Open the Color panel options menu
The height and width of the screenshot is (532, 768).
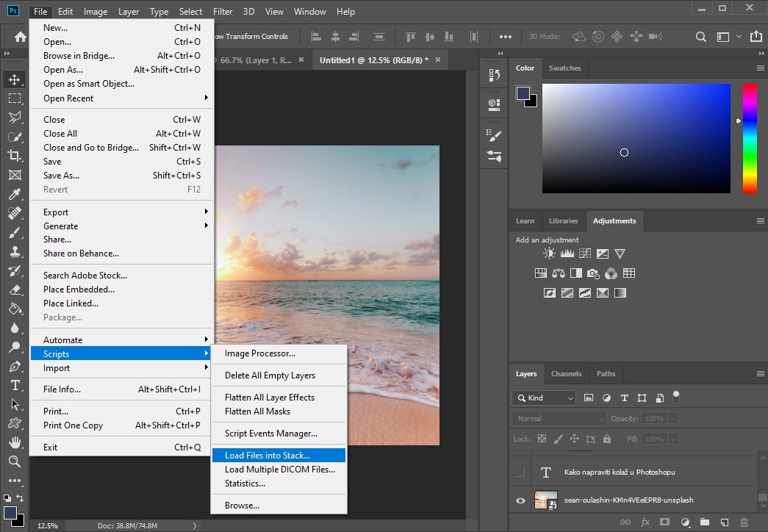[760, 68]
